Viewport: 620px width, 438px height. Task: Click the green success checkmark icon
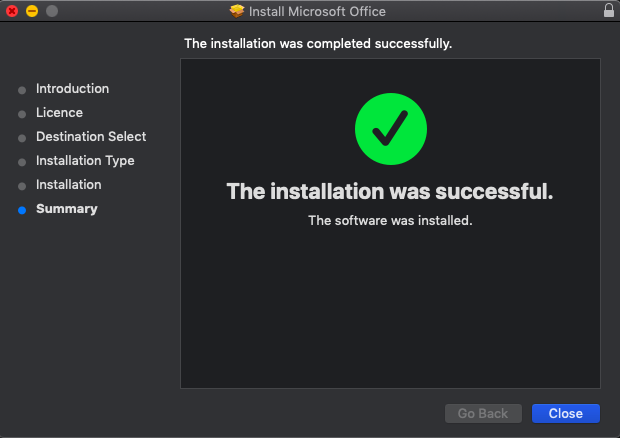coord(391,127)
